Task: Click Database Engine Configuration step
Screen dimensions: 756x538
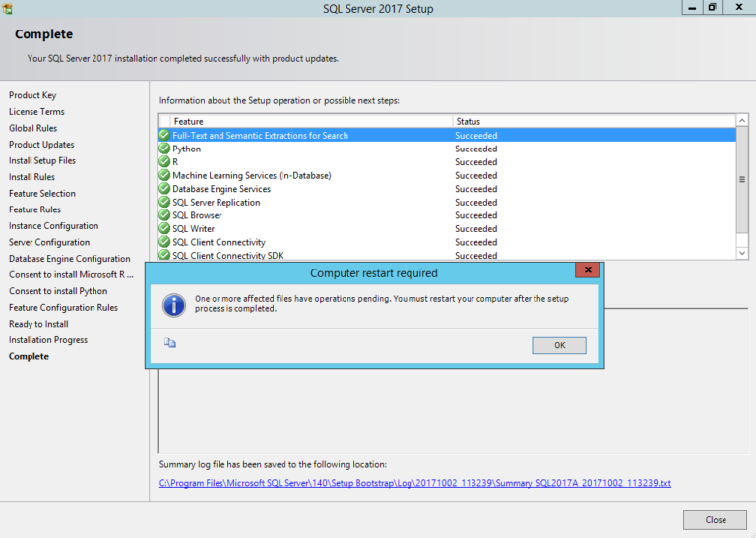Action: coord(70,259)
